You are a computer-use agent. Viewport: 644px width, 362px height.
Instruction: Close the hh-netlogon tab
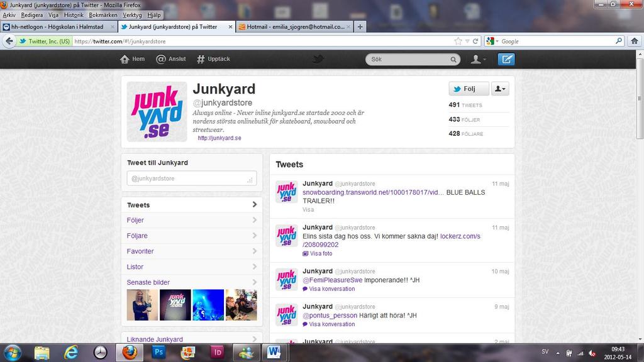tap(113, 26)
